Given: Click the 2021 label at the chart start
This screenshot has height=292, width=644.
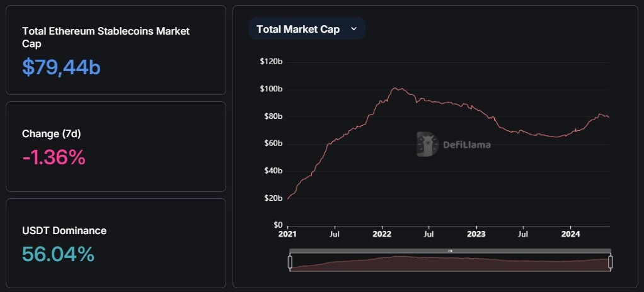Looking at the screenshot, I should [287, 234].
